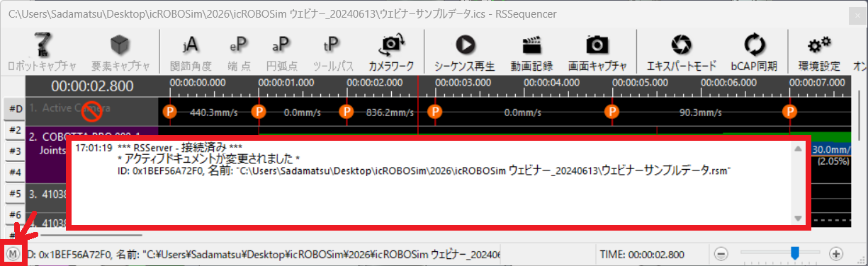Click the アクティブドキュメントが変更されました log line
This screenshot has height=266, width=868.
point(210,160)
